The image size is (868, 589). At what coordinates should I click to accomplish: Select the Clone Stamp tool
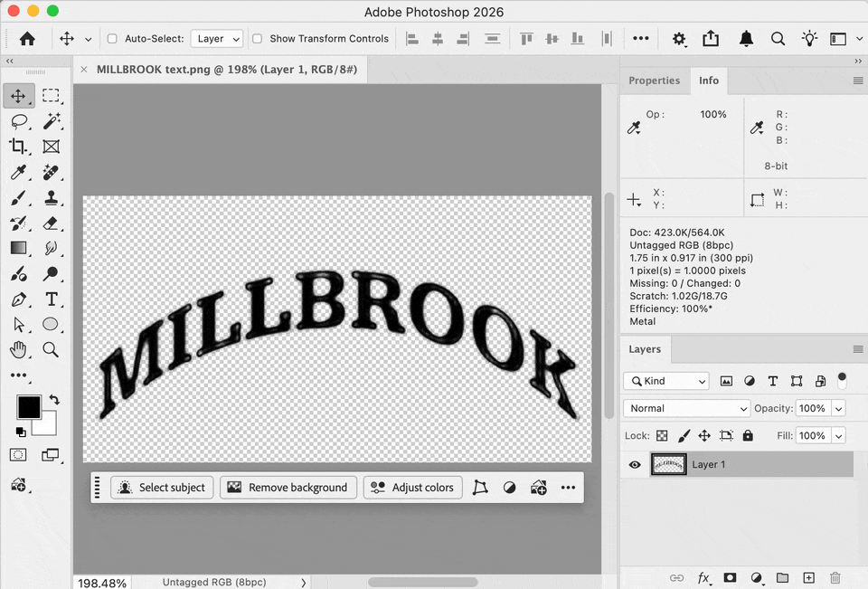(51, 198)
